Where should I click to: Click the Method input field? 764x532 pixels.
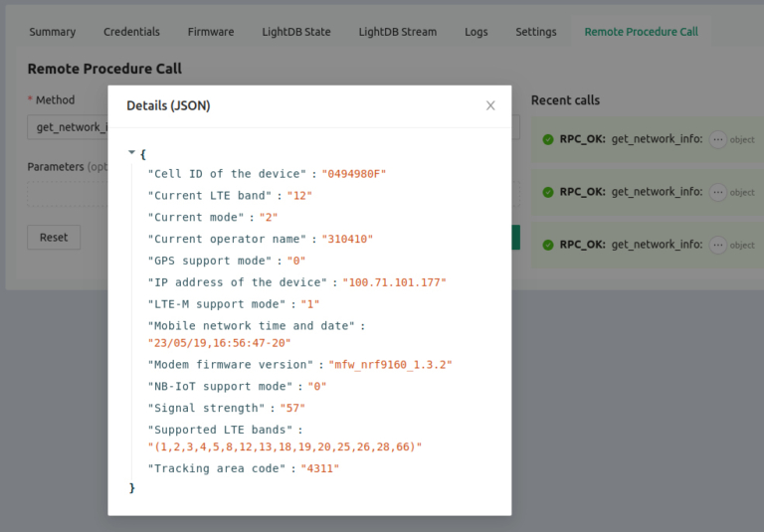(68, 127)
